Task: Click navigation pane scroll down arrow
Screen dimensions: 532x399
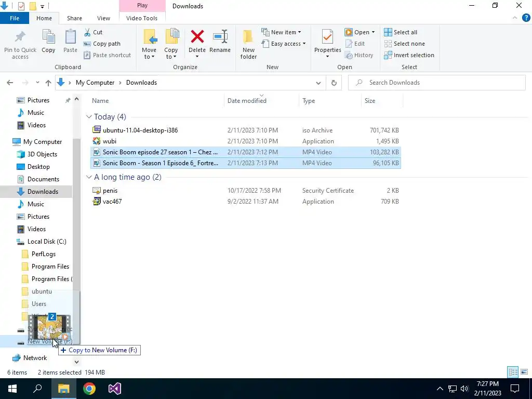Action: click(77, 362)
